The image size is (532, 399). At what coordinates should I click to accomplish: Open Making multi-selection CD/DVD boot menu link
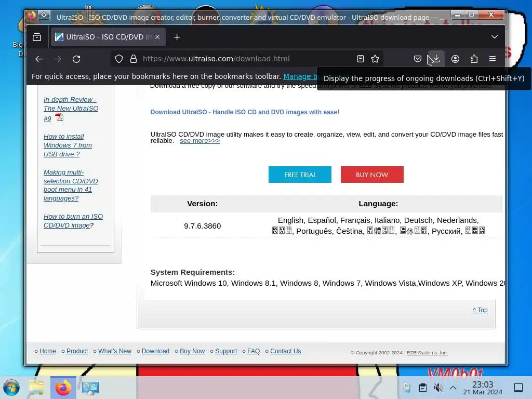point(71,185)
